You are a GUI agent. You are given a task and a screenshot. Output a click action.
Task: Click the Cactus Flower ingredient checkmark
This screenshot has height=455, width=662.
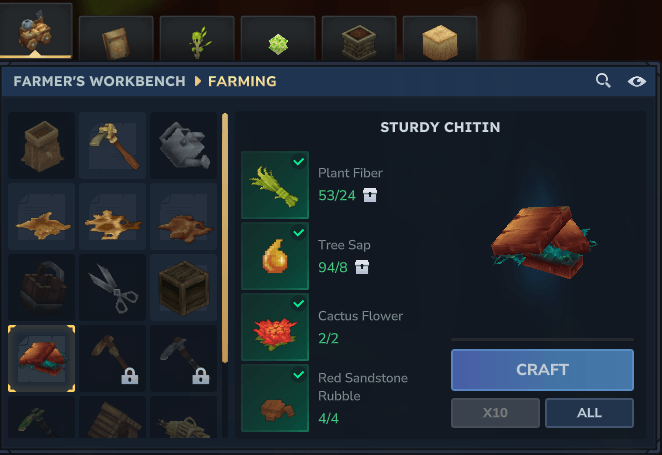(x=299, y=303)
